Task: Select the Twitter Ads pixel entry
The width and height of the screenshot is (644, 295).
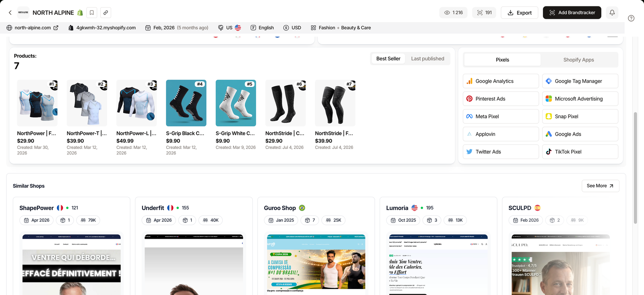Action: (x=501, y=152)
